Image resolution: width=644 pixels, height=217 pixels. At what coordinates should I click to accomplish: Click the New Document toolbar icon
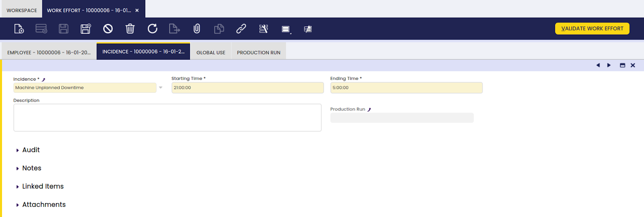(19, 29)
